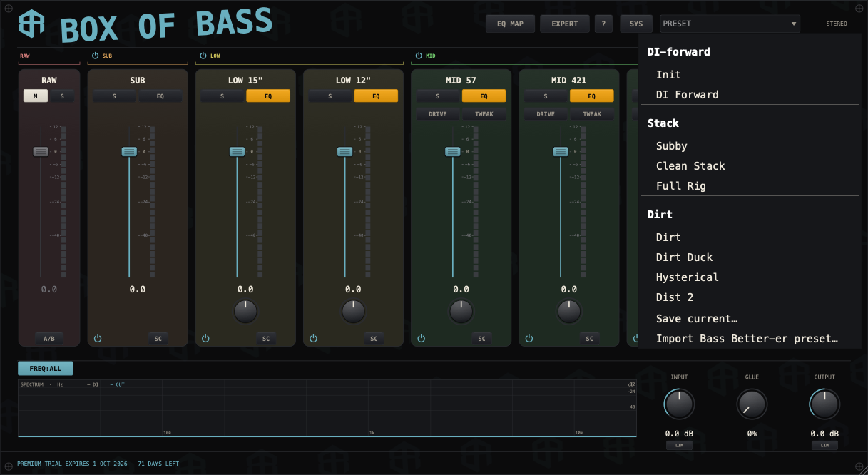Solo the MID 57 channel
The height and width of the screenshot is (475, 868).
click(438, 96)
